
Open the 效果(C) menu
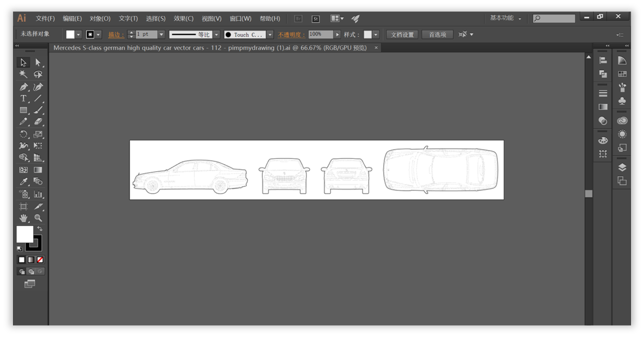pos(183,18)
